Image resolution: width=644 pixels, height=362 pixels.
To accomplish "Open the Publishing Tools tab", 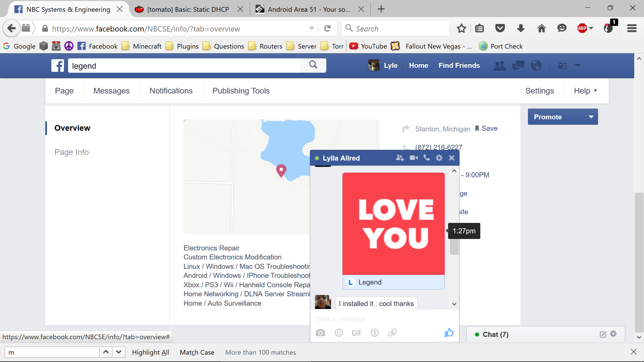I will (241, 91).
